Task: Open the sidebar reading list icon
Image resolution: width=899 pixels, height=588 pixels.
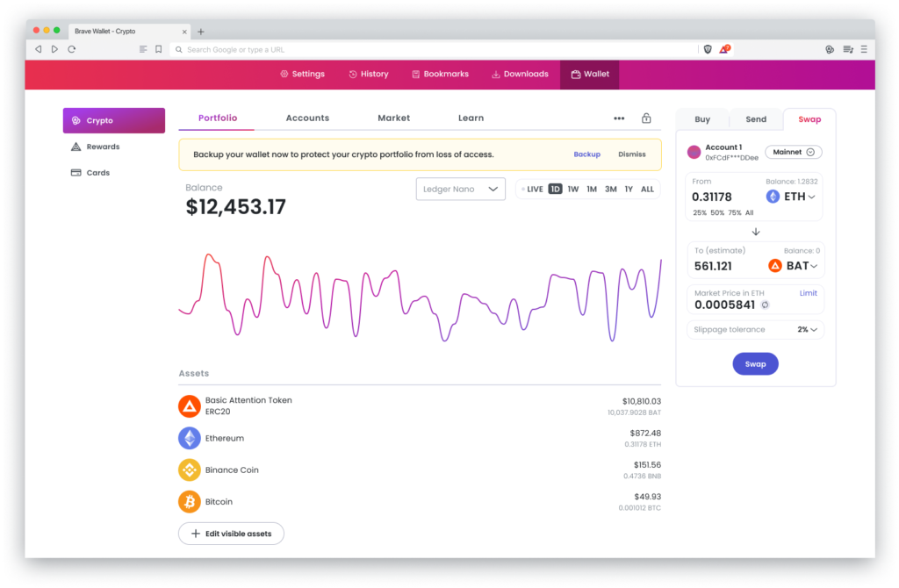Action: 848,49
